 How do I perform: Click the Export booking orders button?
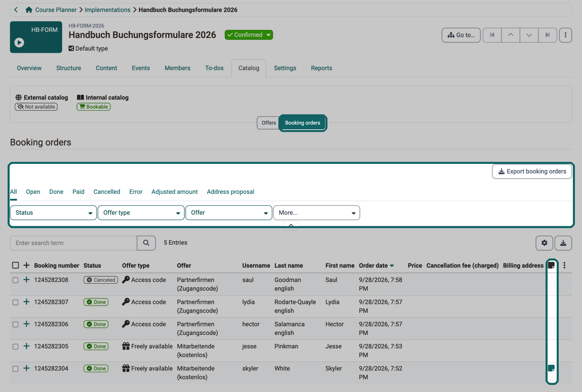click(x=532, y=171)
